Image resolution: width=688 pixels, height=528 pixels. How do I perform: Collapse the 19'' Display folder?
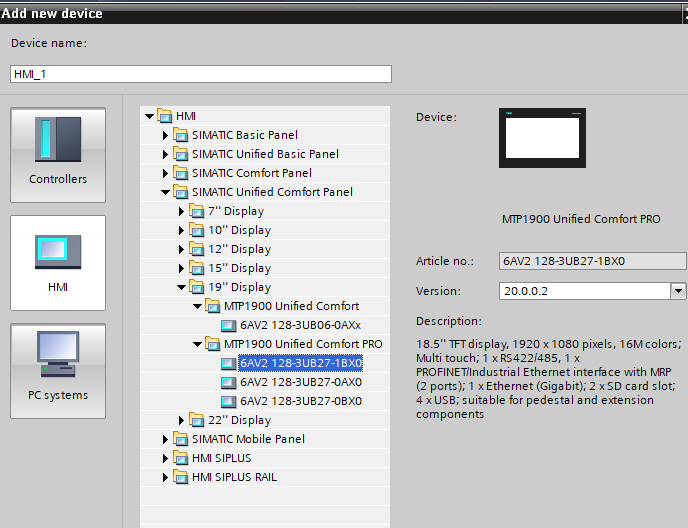tap(182, 287)
